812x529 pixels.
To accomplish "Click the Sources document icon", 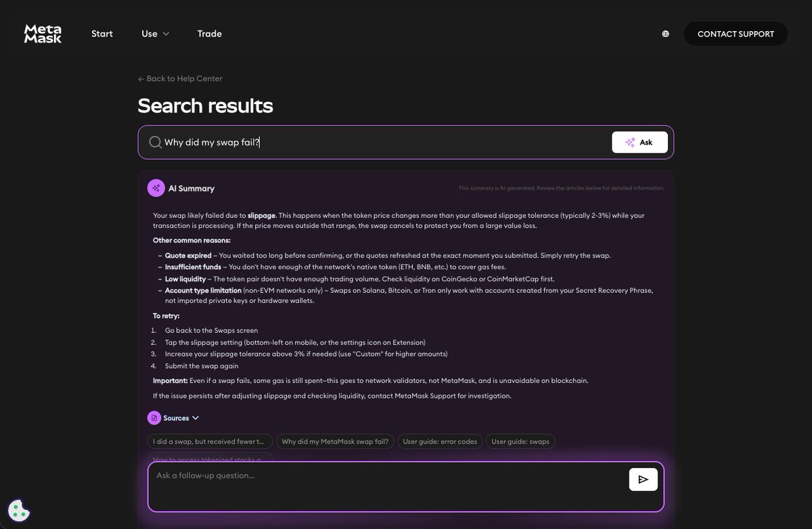I will click(x=154, y=418).
